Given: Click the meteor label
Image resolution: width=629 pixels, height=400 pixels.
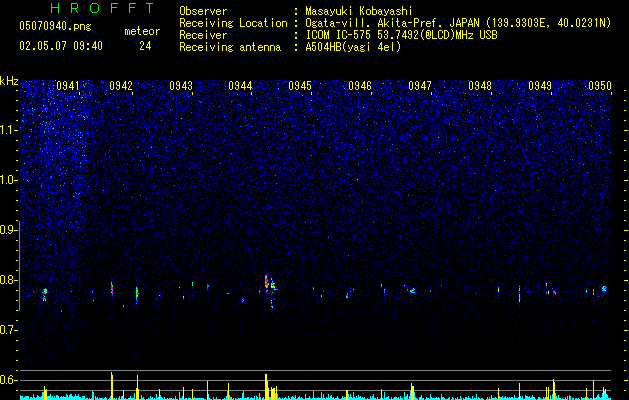Looking at the screenshot, I should tap(142, 31).
